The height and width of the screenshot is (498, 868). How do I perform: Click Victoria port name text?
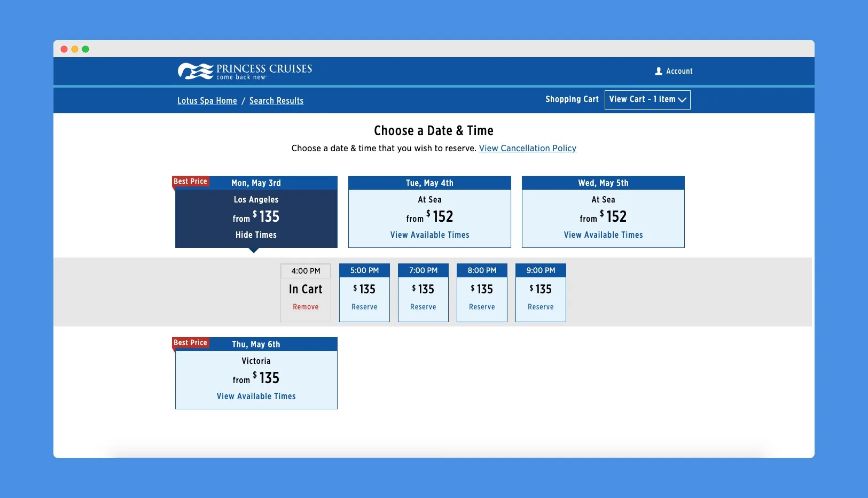(256, 361)
